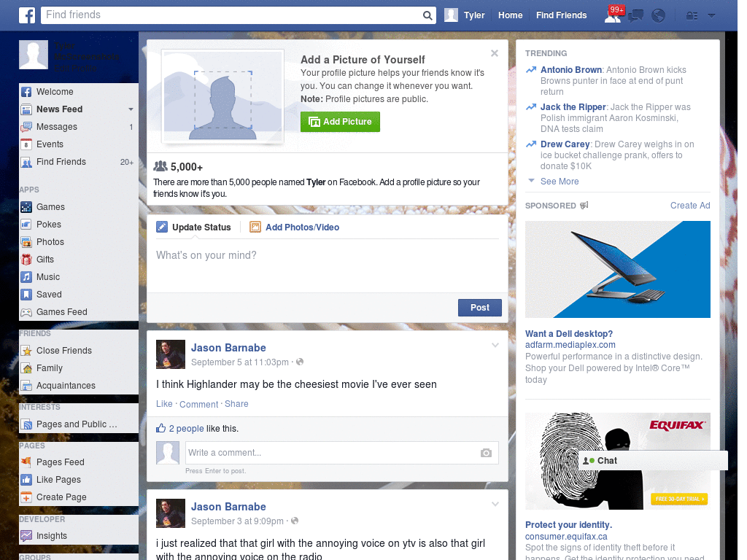The width and height of the screenshot is (747, 560).
Task: Click the Create Ad link
Action: [690, 206]
